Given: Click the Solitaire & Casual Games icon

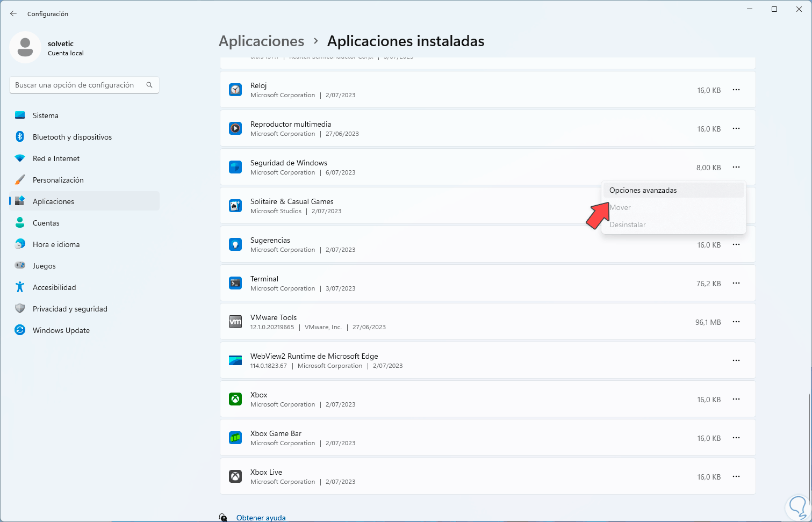Looking at the screenshot, I should pyautogui.click(x=235, y=206).
